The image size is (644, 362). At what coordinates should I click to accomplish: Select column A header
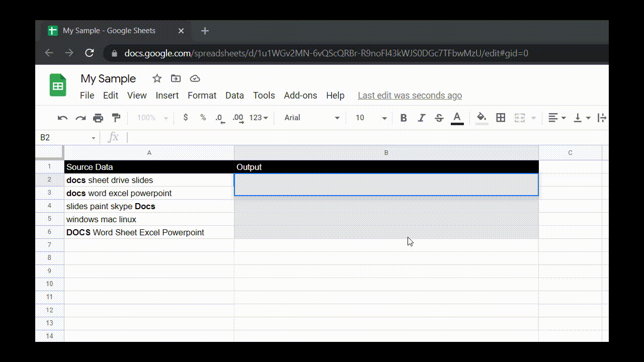pos(149,153)
